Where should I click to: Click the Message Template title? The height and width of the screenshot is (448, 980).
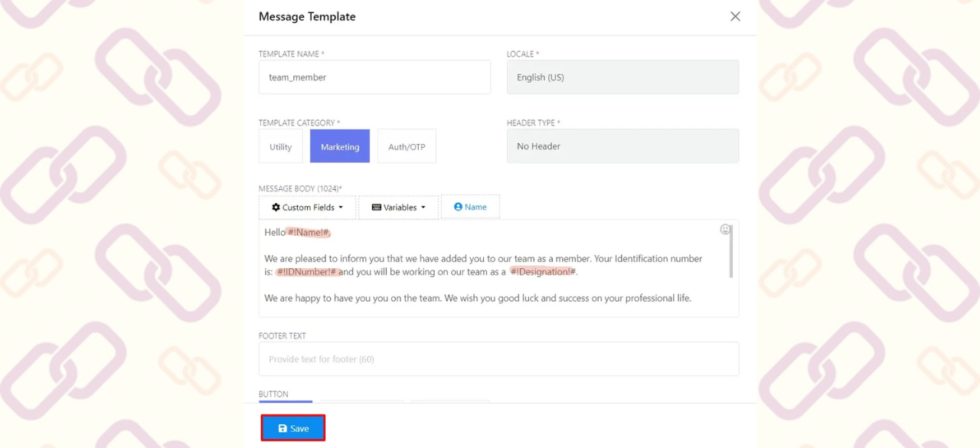coord(307,17)
